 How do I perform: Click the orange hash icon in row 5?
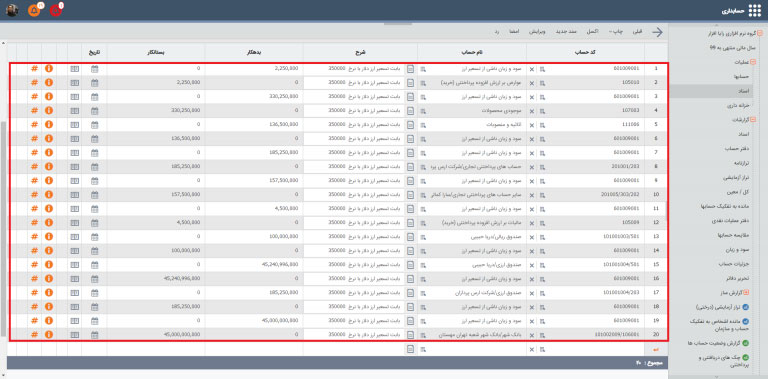34,124
